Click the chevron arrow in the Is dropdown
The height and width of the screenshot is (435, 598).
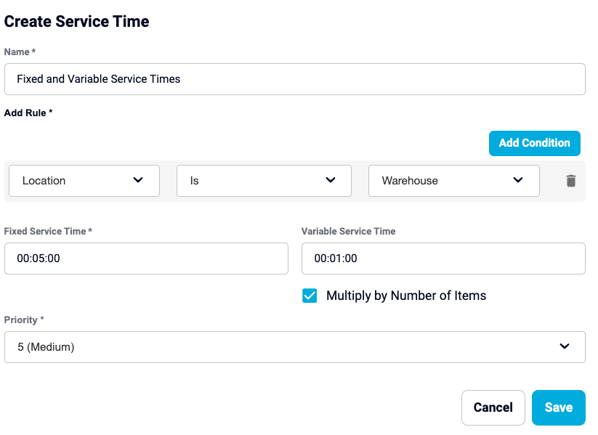pos(330,180)
